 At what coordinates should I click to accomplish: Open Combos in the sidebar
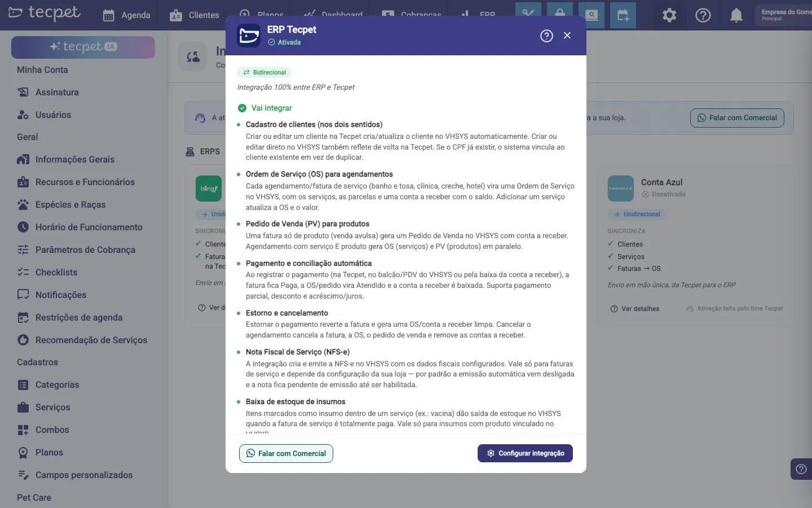click(52, 430)
